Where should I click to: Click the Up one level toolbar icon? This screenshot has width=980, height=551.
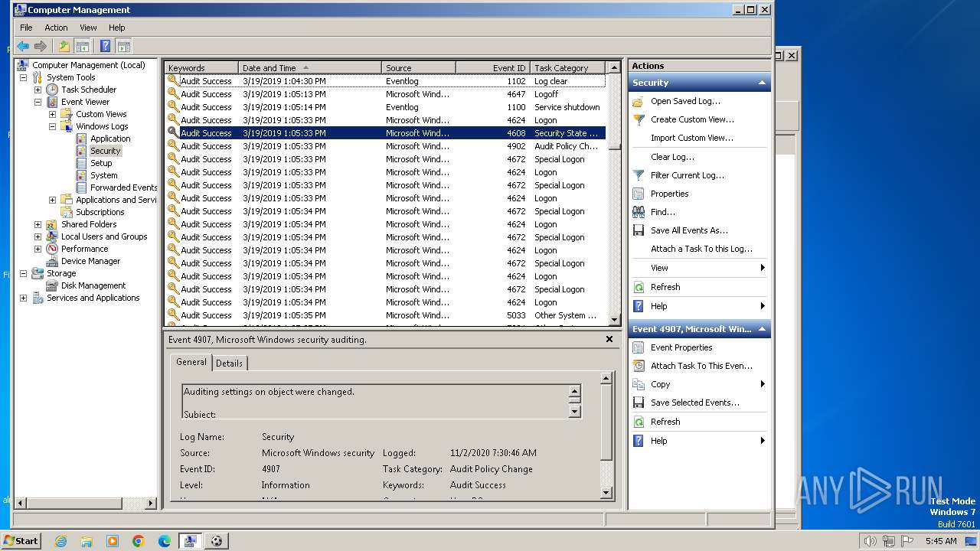[x=64, y=46]
